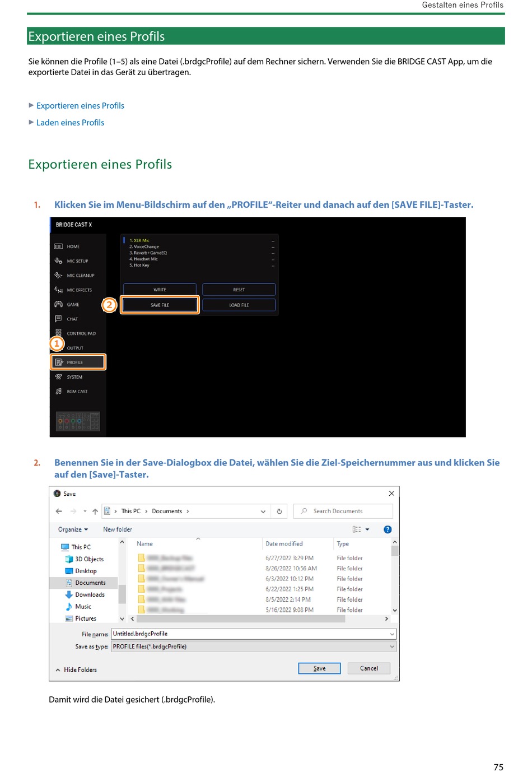Follow the 'Exportieren eines Profils' link

pyautogui.click(x=80, y=105)
